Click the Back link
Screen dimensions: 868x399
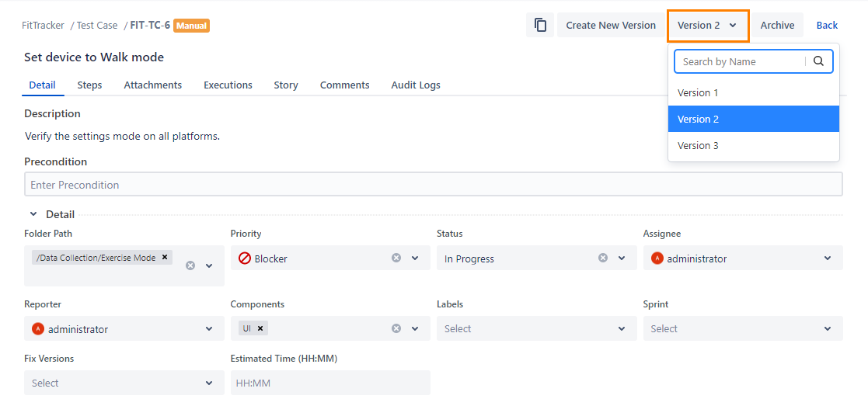827,26
